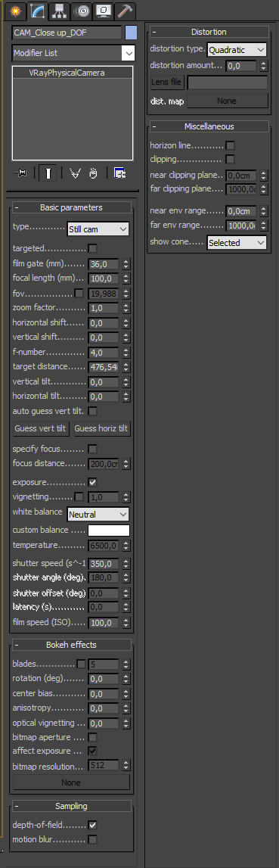
Task: Click the zoom factor value field
Action: tap(104, 308)
